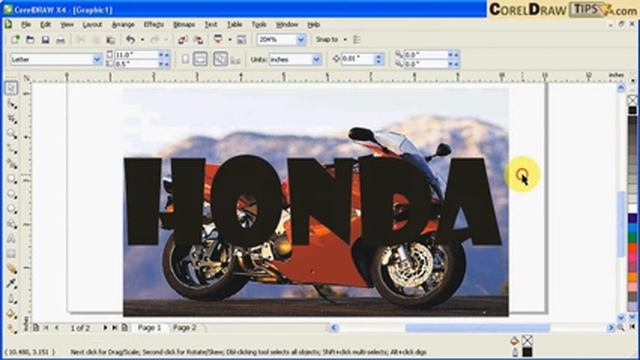Open the Snap to dropdown

point(345,40)
